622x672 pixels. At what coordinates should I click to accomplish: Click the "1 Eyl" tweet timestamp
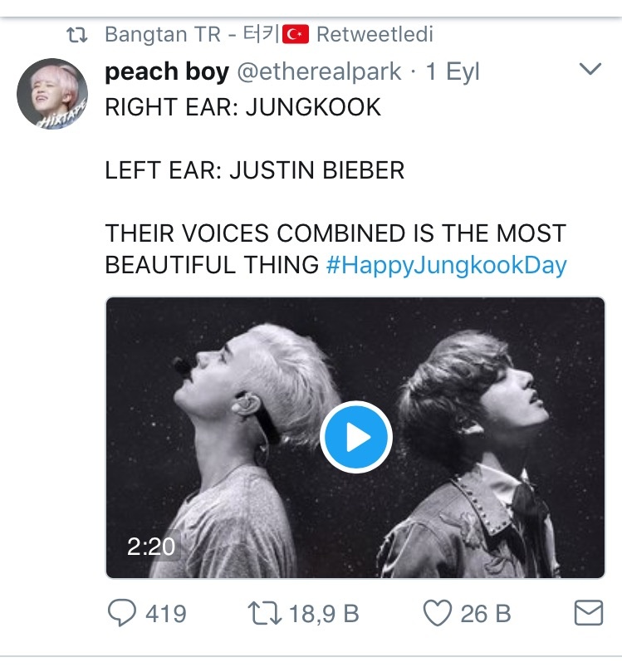[x=453, y=72]
